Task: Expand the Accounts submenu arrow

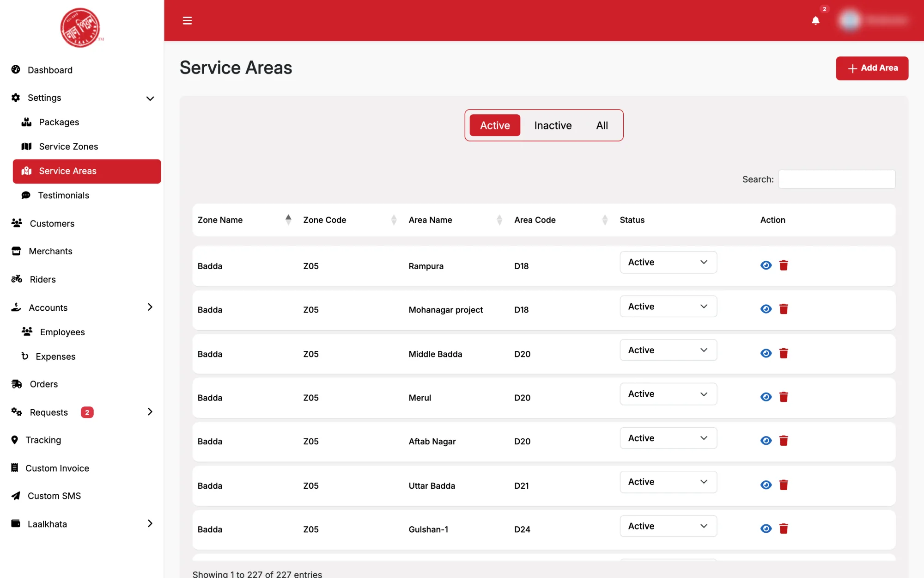Action: coord(150,307)
